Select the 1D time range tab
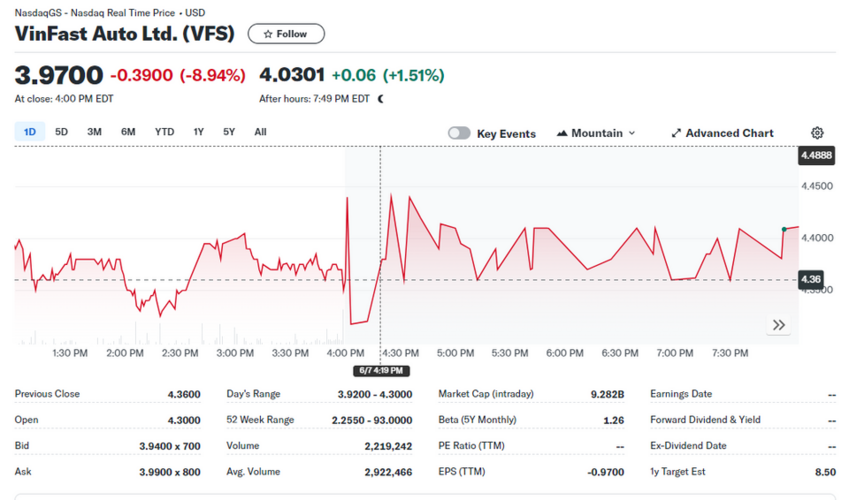849x500 pixels. pos(30,132)
